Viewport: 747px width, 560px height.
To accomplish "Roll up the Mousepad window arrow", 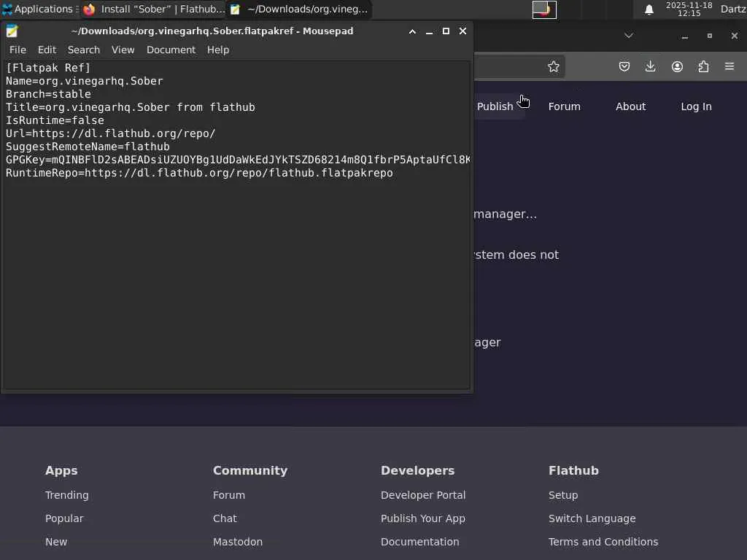I will (412, 31).
